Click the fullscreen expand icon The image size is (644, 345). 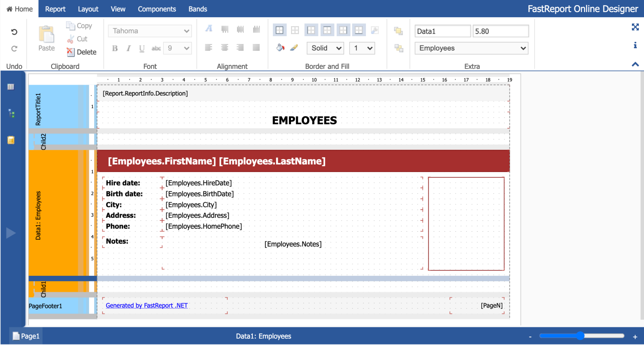pyautogui.click(x=635, y=27)
